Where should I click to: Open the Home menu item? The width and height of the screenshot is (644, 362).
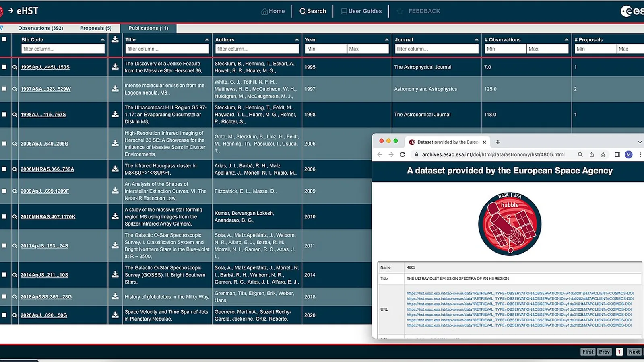tap(273, 11)
